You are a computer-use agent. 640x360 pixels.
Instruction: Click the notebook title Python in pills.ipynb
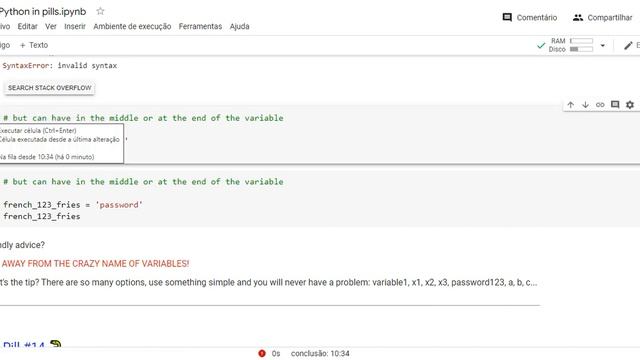[x=43, y=11]
